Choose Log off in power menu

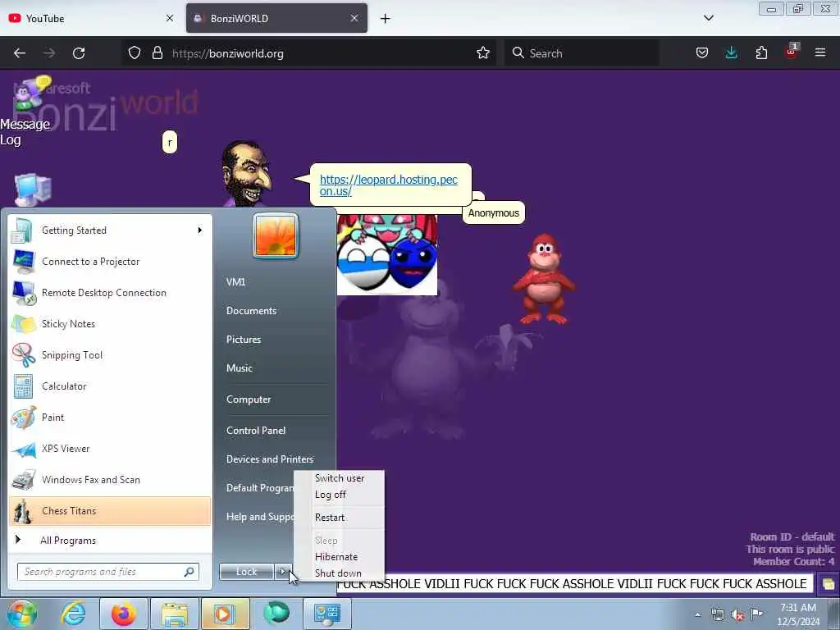click(x=331, y=495)
